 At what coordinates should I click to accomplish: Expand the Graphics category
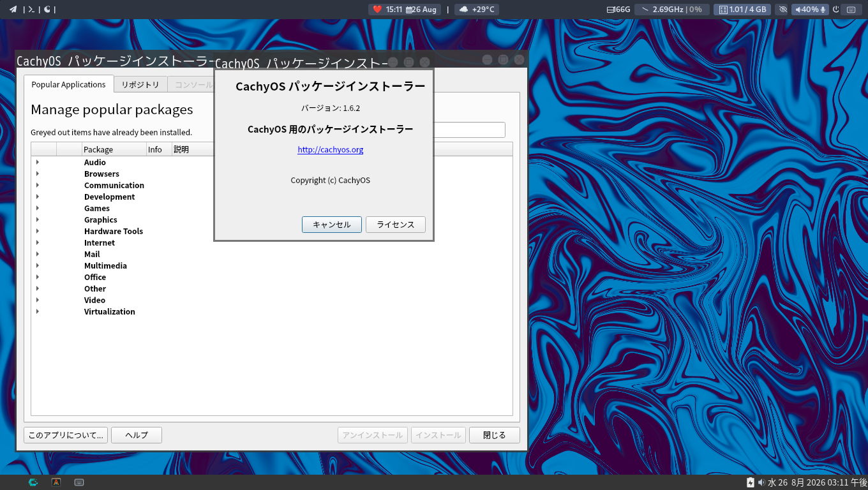click(x=38, y=219)
